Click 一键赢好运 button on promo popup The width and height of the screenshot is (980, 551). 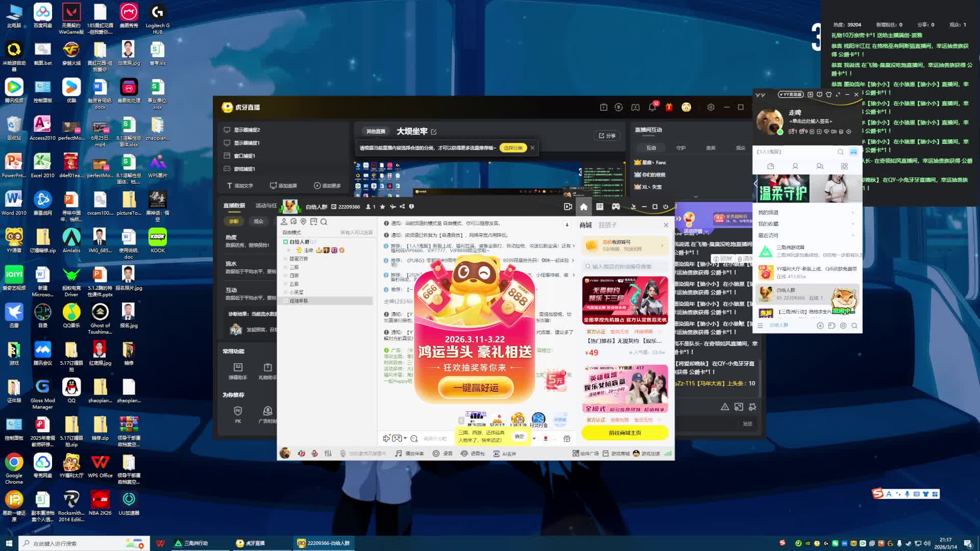point(476,388)
